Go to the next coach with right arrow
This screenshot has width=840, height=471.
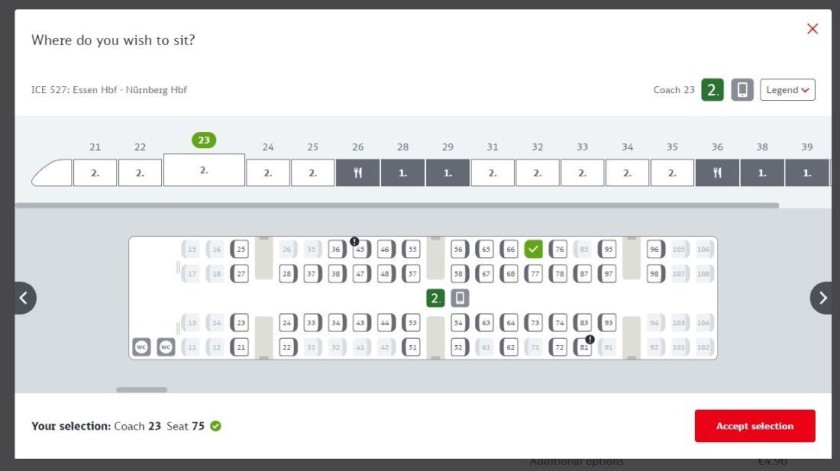tap(823, 298)
